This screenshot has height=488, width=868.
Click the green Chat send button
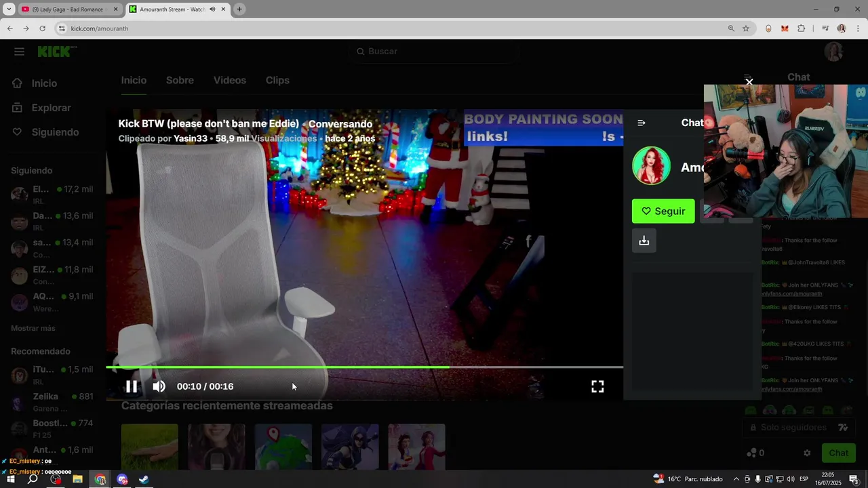click(x=838, y=453)
